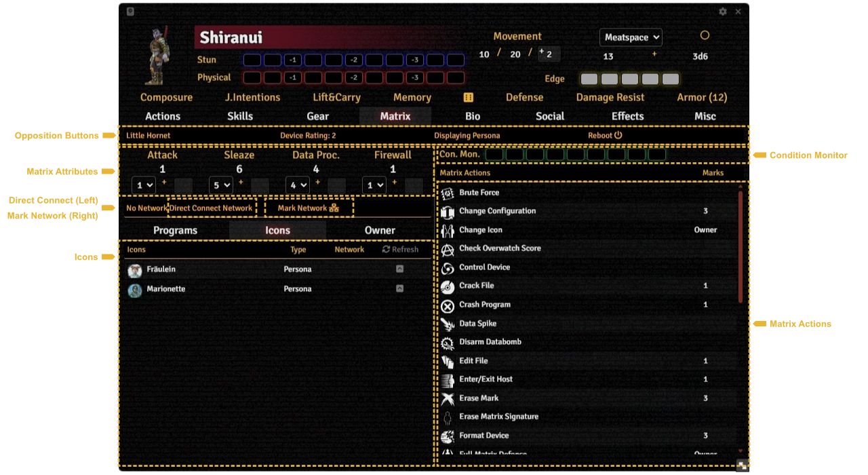Open sheet settings via gear icon
The width and height of the screenshot is (868, 475).
coord(723,12)
